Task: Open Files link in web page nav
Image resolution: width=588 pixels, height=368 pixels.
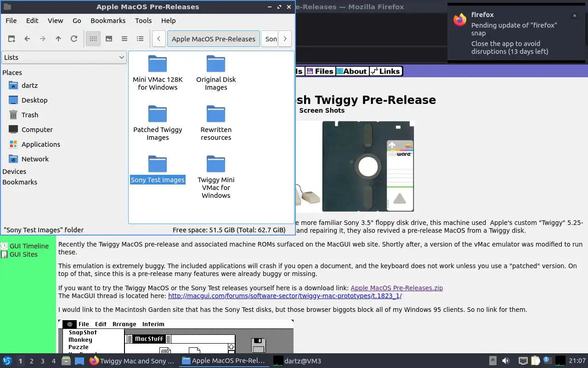Action: [x=320, y=71]
